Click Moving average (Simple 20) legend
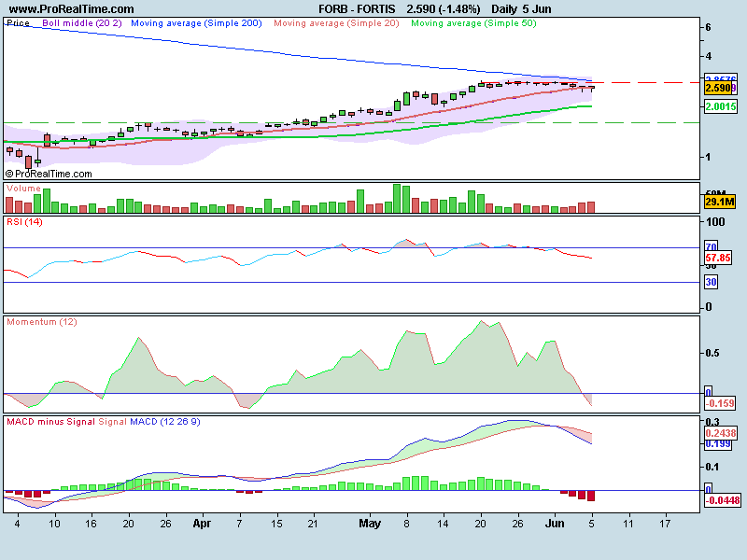The width and height of the screenshot is (747, 560). [336, 22]
